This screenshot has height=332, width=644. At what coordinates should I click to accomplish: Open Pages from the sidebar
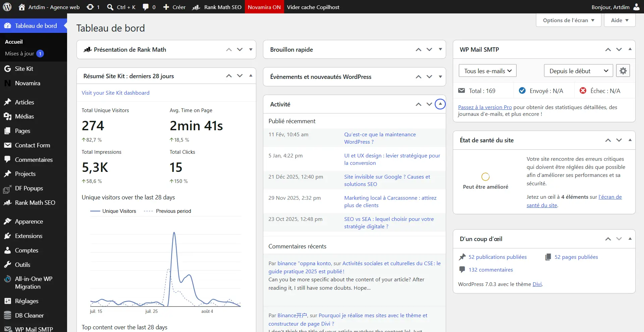(34, 131)
